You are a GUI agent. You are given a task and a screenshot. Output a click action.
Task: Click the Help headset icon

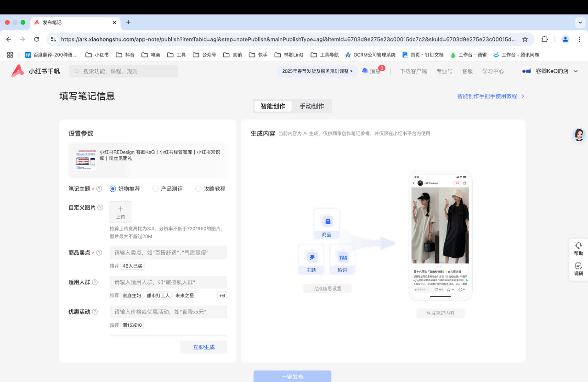point(578,245)
